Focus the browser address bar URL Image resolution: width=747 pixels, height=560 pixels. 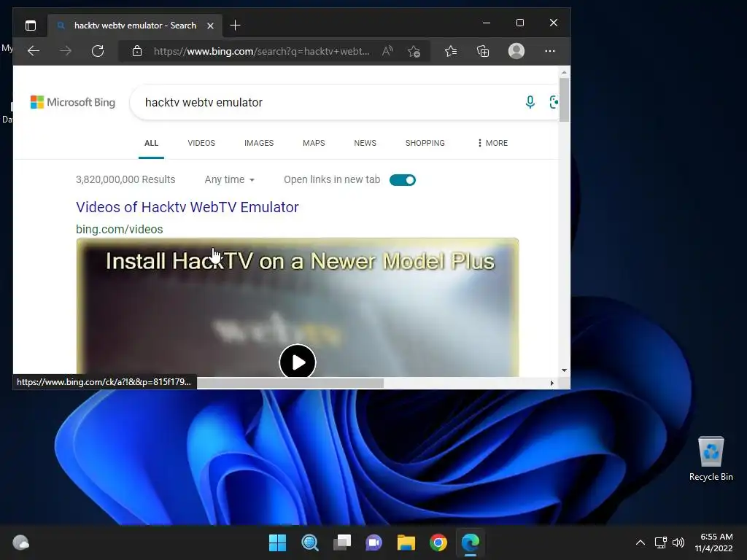(261, 51)
